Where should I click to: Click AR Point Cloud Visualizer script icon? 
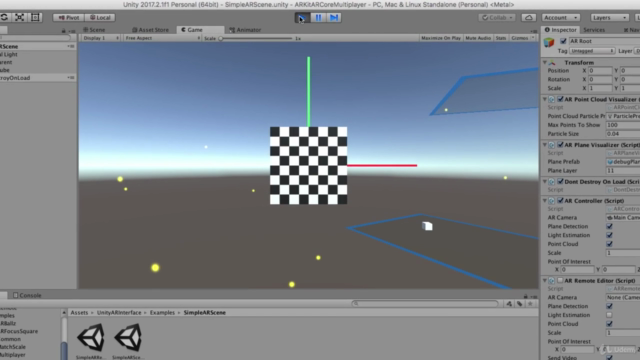(x=552, y=99)
